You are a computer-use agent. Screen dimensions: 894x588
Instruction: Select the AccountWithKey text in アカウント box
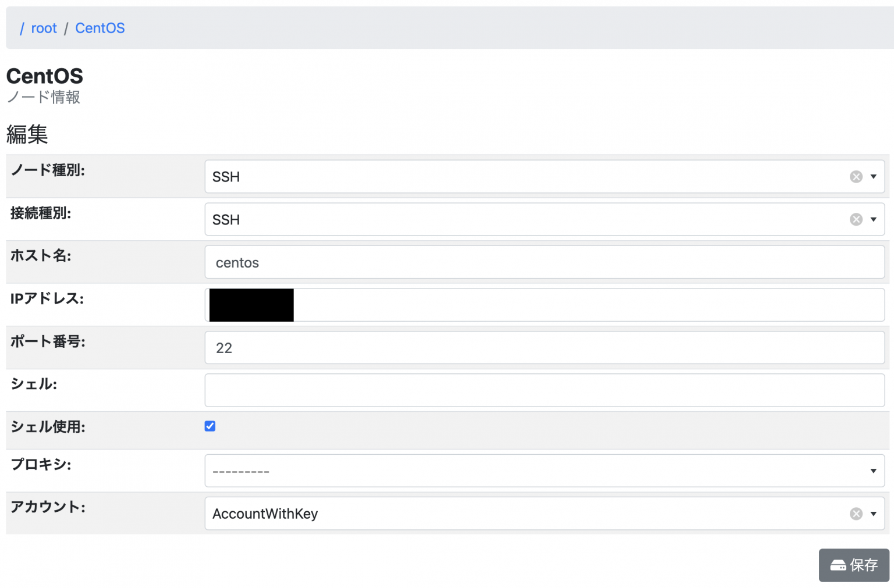(265, 514)
